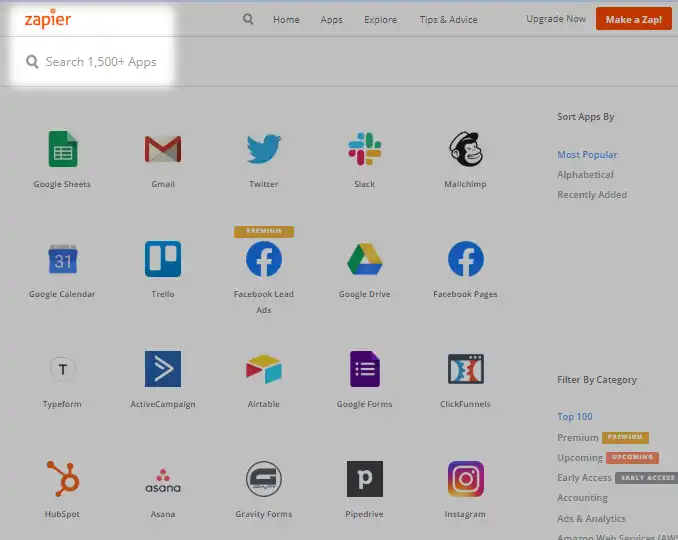678x540 pixels.
Task: Open the Gmail app icon
Action: point(163,149)
